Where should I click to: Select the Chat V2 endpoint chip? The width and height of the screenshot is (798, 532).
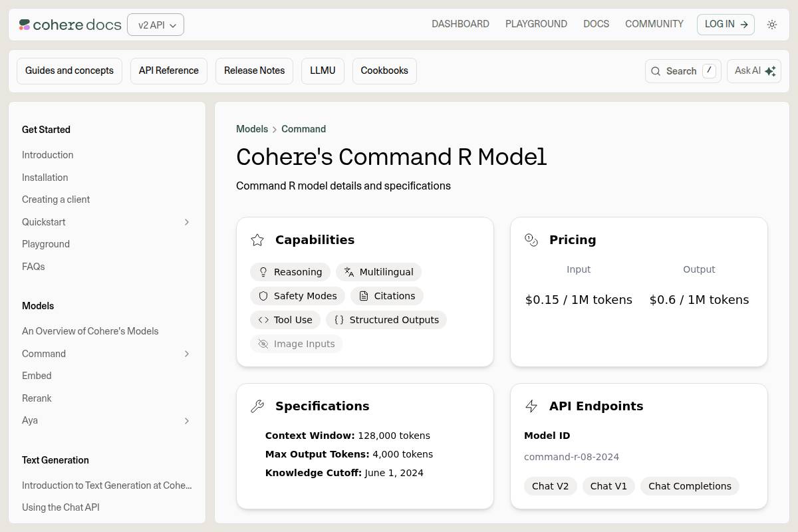tap(550, 486)
